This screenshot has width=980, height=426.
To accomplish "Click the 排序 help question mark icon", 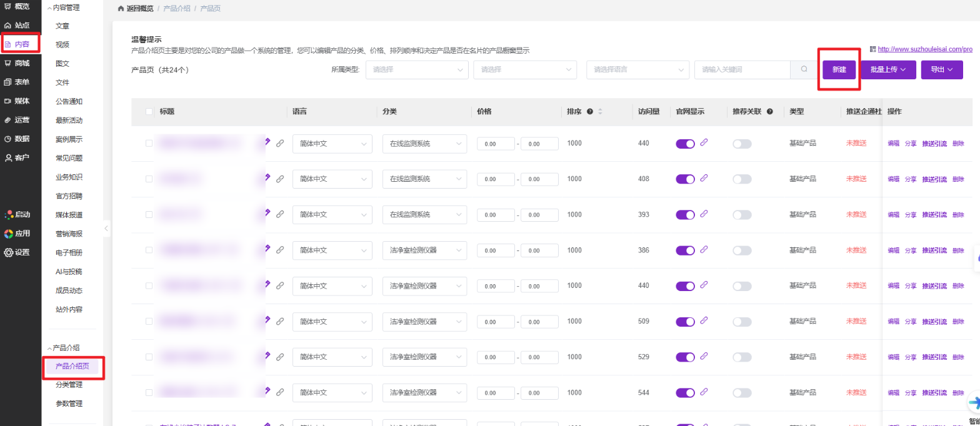I will click(x=589, y=112).
